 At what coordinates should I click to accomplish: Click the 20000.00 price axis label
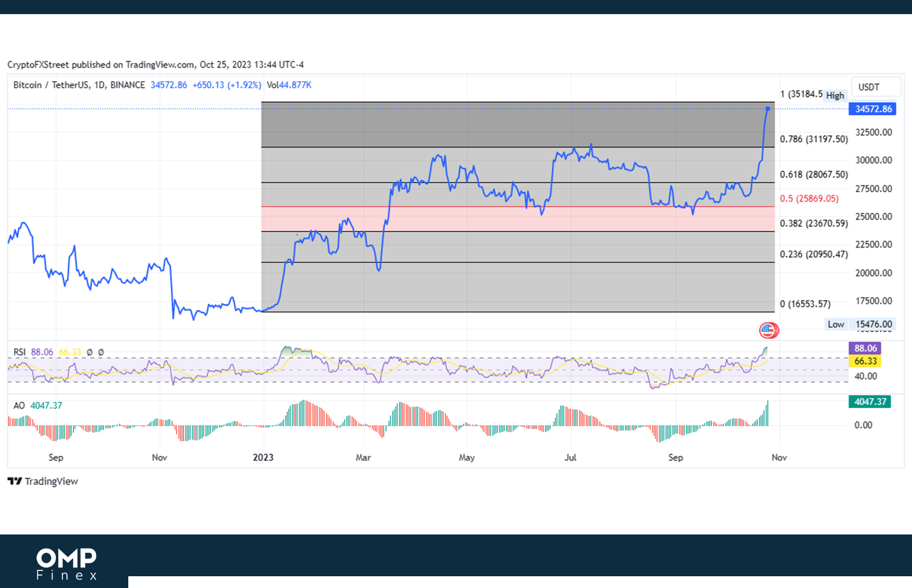(874, 273)
